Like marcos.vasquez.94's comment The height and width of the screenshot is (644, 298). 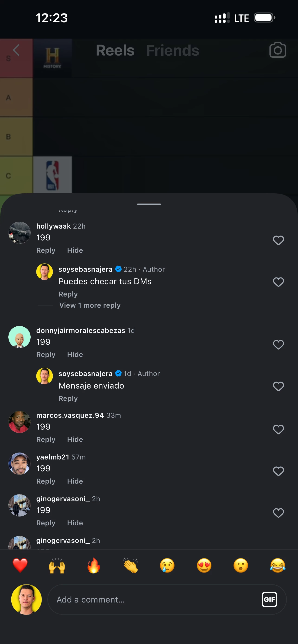(x=278, y=430)
